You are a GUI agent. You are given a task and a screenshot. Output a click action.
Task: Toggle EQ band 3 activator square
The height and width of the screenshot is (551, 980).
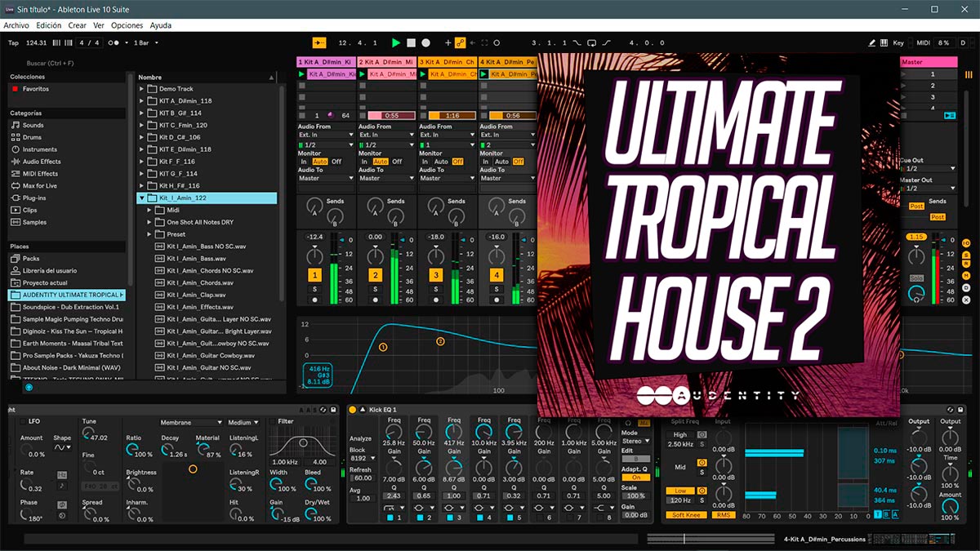(450, 518)
